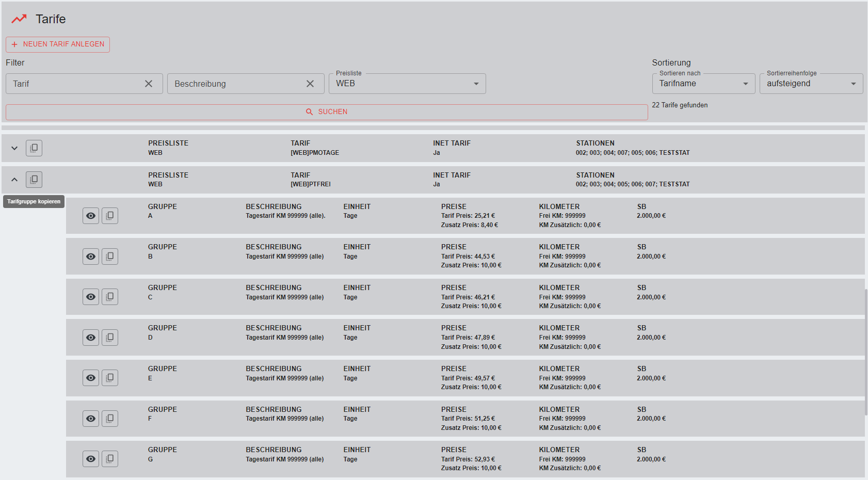Open the Sortieren nach dropdown
This screenshot has height=480, width=868.
703,84
